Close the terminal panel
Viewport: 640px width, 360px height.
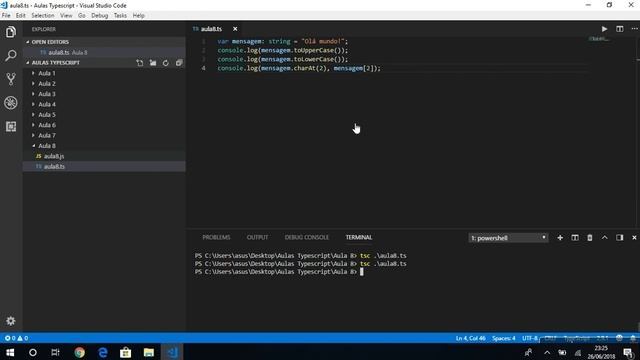pos(634,238)
